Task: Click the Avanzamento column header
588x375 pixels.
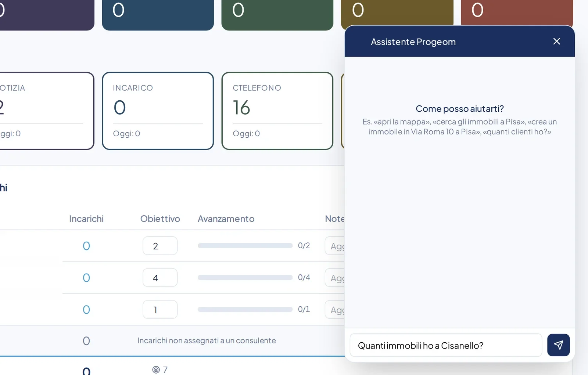Action: (226, 219)
